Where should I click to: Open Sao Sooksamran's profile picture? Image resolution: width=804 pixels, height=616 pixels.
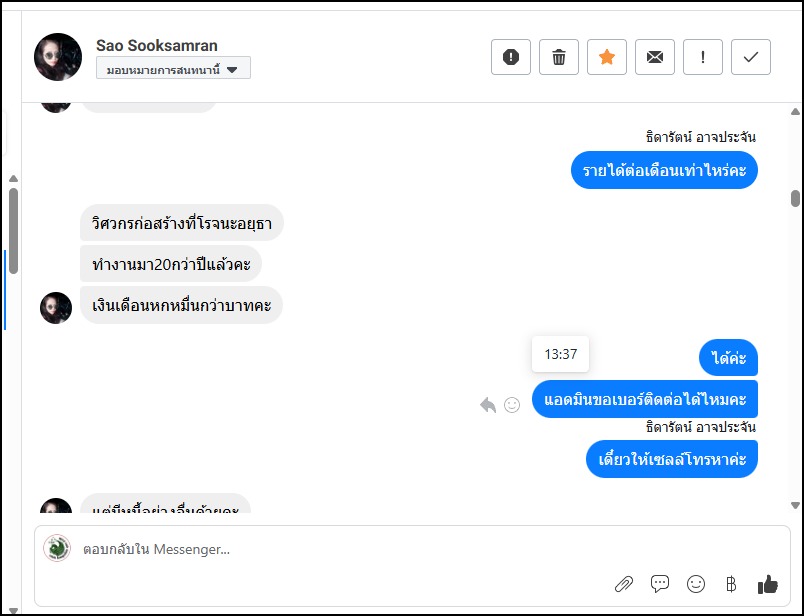(x=58, y=57)
